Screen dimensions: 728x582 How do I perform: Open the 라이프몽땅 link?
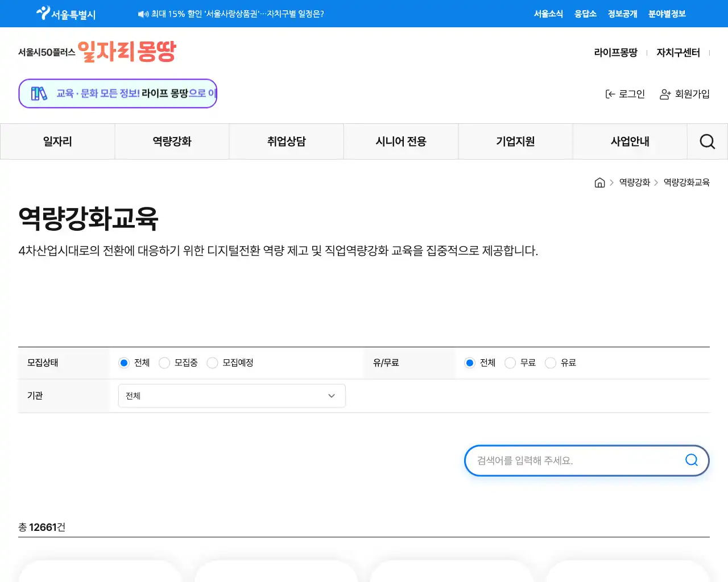coord(615,52)
